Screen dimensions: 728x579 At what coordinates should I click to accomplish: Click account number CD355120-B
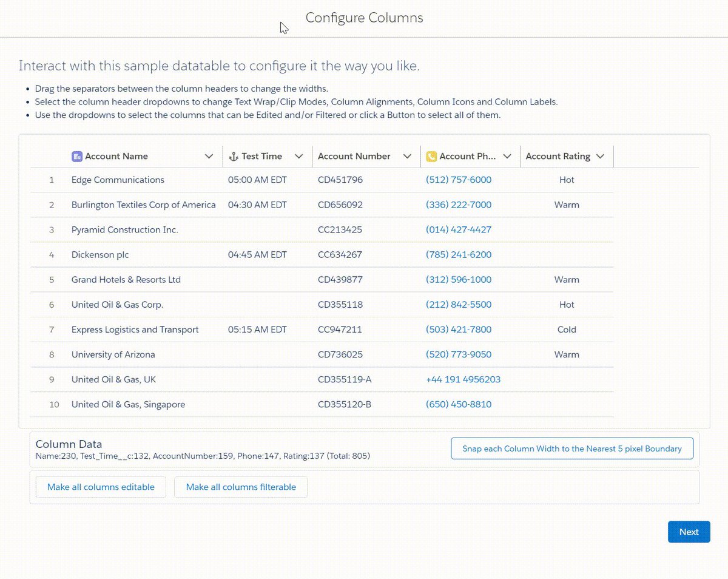[x=345, y=404]
